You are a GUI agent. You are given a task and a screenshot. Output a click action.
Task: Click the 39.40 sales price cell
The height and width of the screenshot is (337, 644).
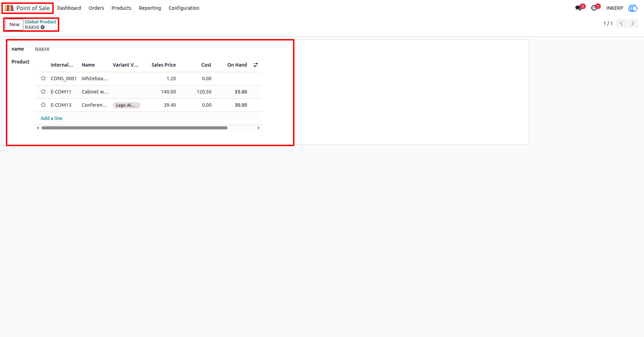tap(170, 105)
